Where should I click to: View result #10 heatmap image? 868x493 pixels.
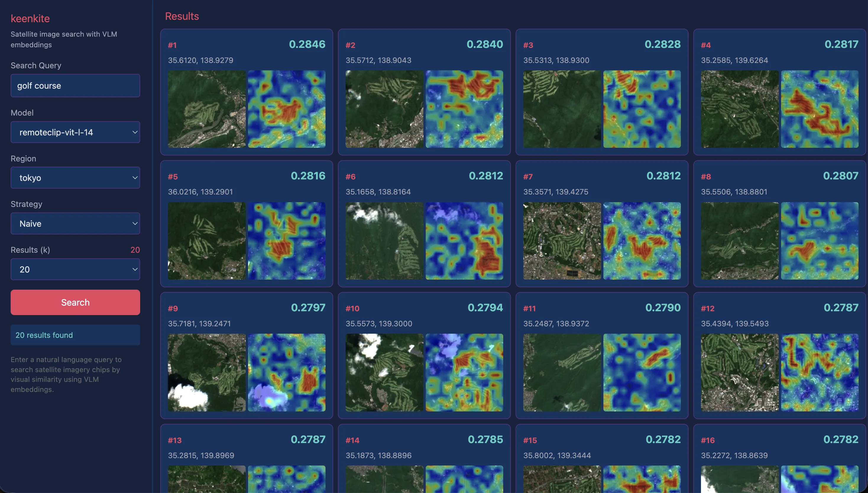[464, 372]
